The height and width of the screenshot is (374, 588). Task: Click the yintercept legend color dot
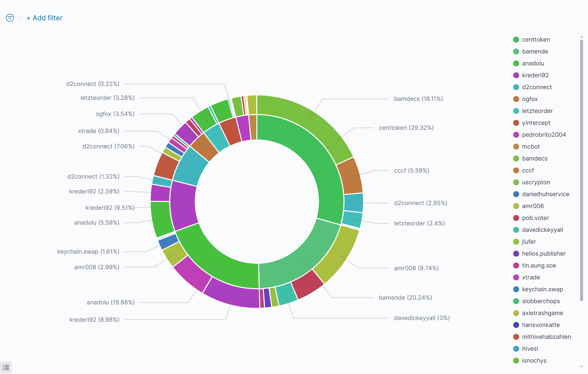516,123
